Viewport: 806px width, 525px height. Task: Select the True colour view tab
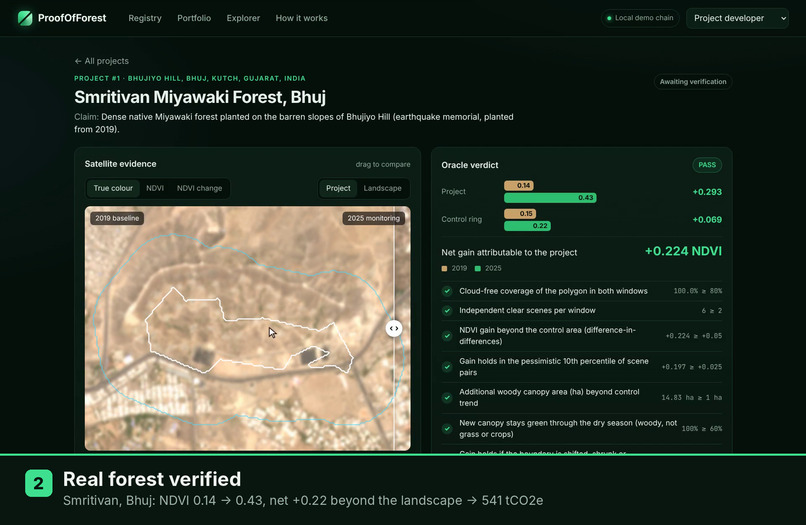[113, 188]
